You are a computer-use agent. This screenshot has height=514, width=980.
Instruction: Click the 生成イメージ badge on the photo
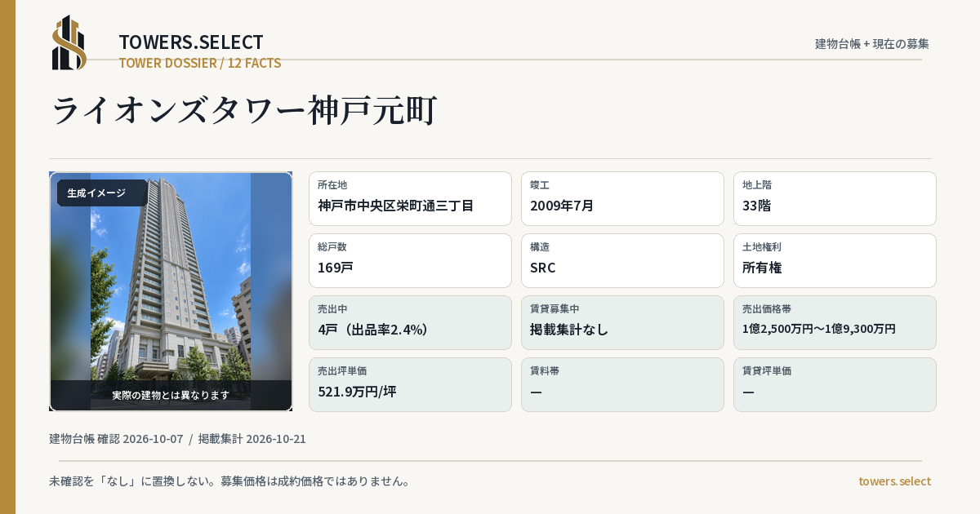[102, 193]
